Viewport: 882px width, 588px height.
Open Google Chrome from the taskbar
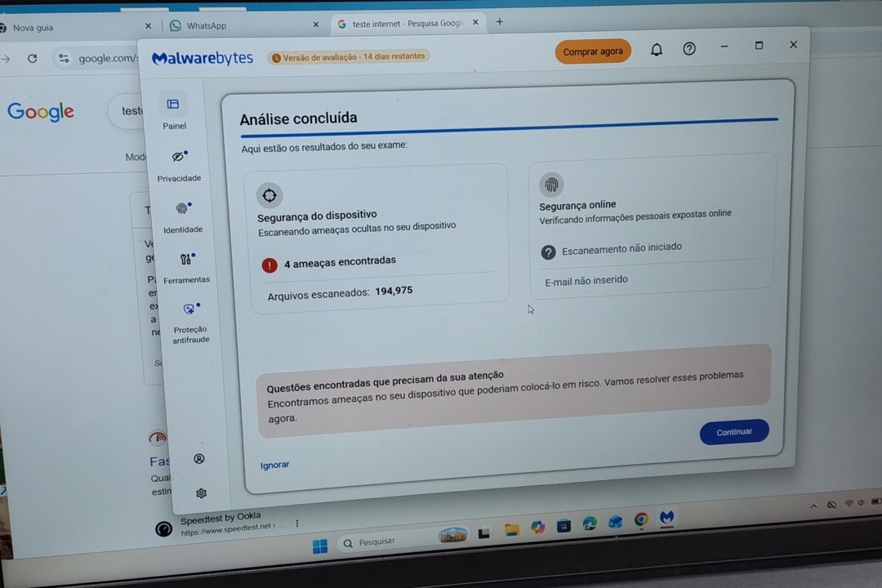coord(641,519)
